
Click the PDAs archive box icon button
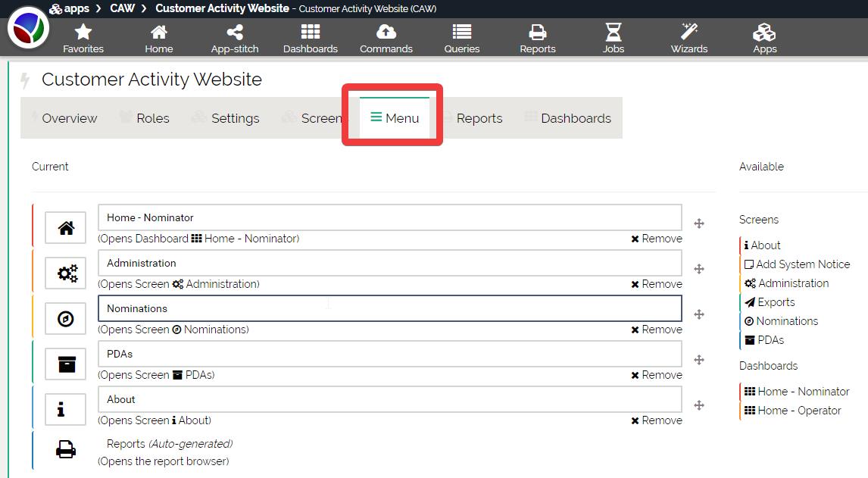coord(67,364)
